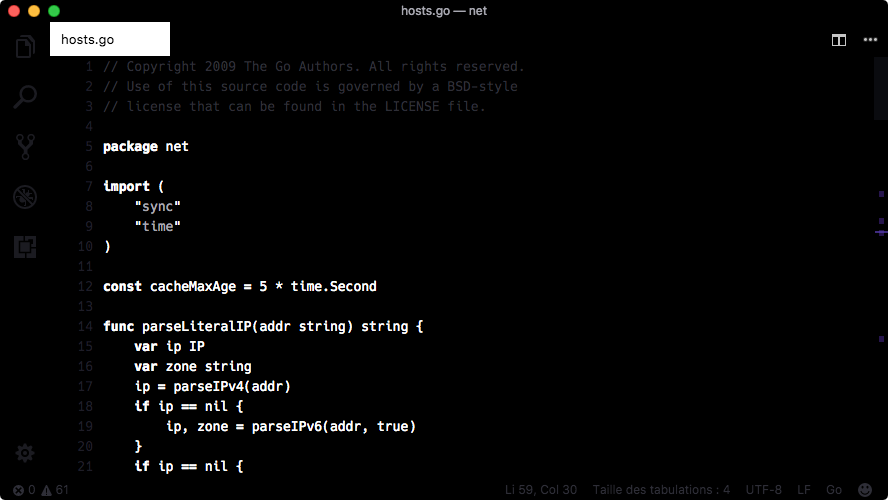Click the warnings count 61 indicator

[55, 490]
